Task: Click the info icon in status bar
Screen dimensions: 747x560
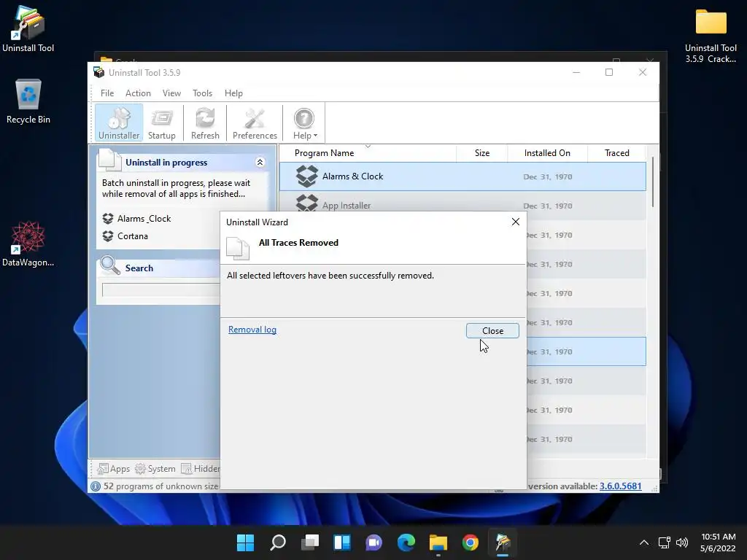Action: click(x=96, y=486)
